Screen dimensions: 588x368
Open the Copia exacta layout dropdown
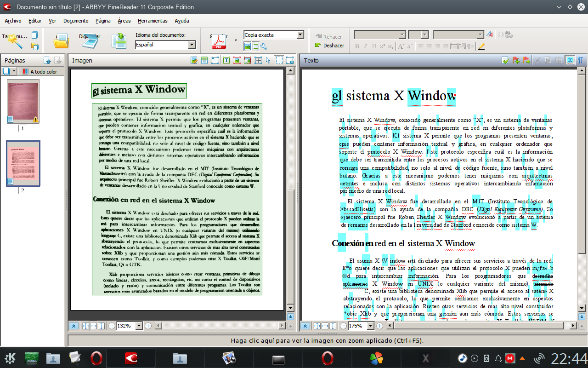[300, 34]
